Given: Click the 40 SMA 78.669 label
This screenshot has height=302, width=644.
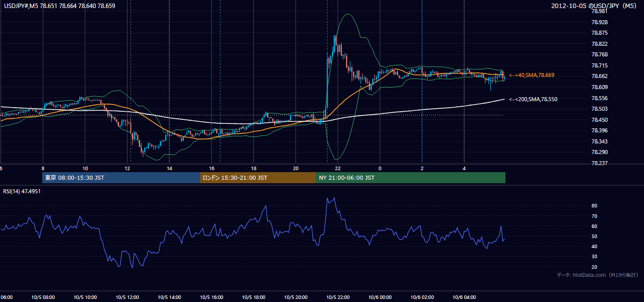Looking at the screenshot, I should tap(532, 75).
